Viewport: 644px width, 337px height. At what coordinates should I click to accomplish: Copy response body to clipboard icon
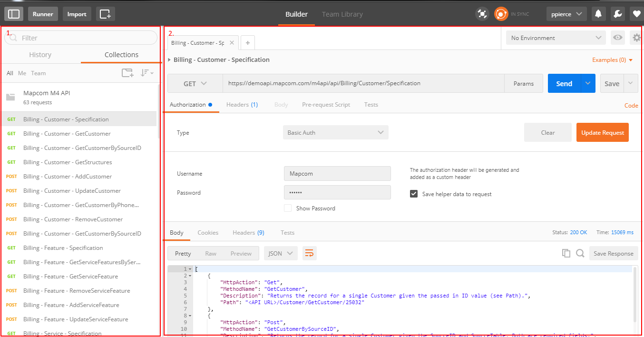point(566,253)
